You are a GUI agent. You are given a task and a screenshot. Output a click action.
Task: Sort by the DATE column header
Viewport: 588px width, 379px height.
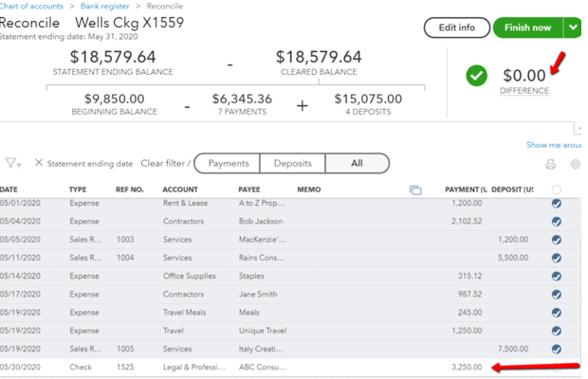pos(9,189)
